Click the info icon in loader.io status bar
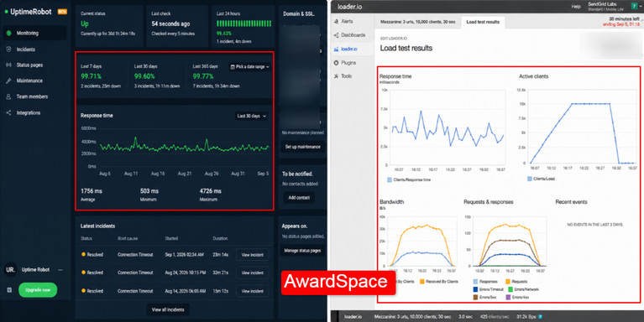 point(540,317)
